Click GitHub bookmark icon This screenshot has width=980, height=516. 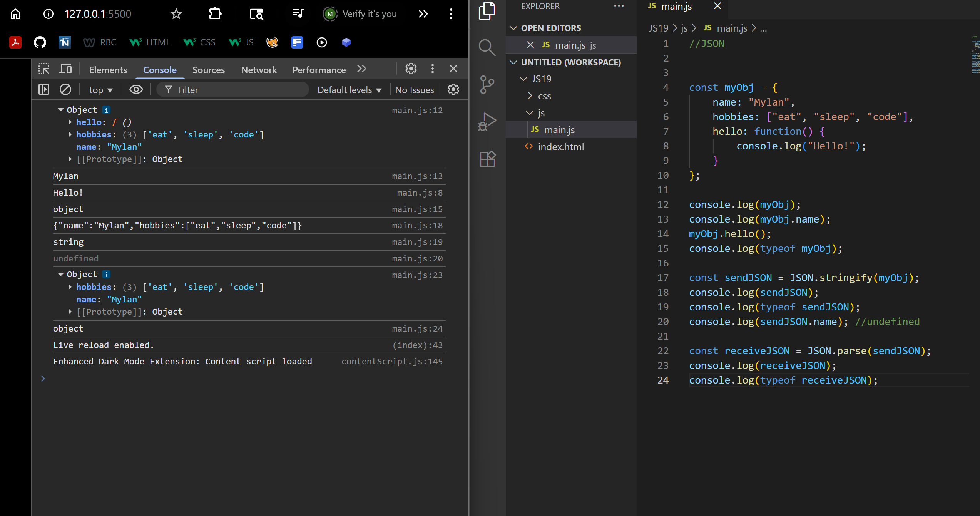pos(40,42)
